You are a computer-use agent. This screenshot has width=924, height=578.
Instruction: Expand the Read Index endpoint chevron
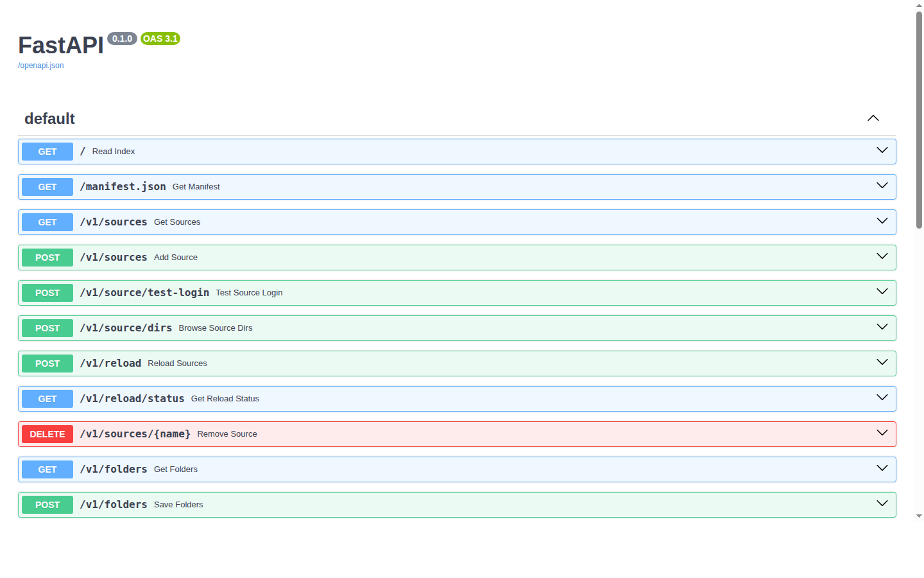click(x=882, y=150)
